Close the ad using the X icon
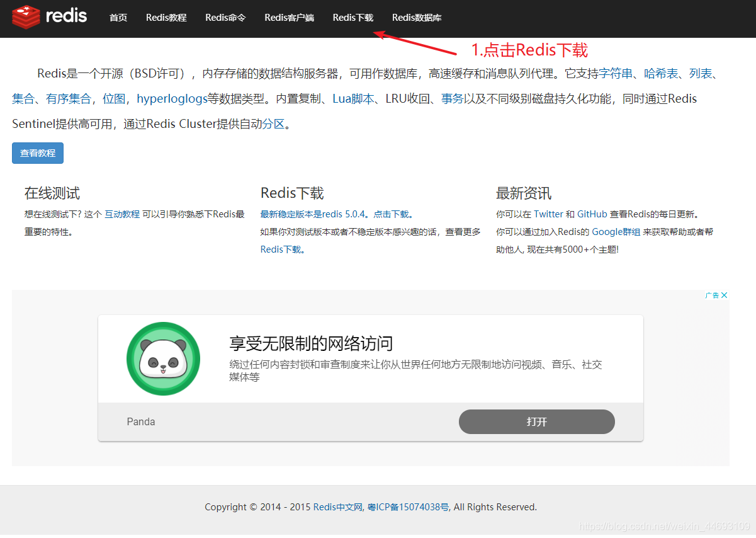This screenshot has height=538, width=756. [725, 295]
